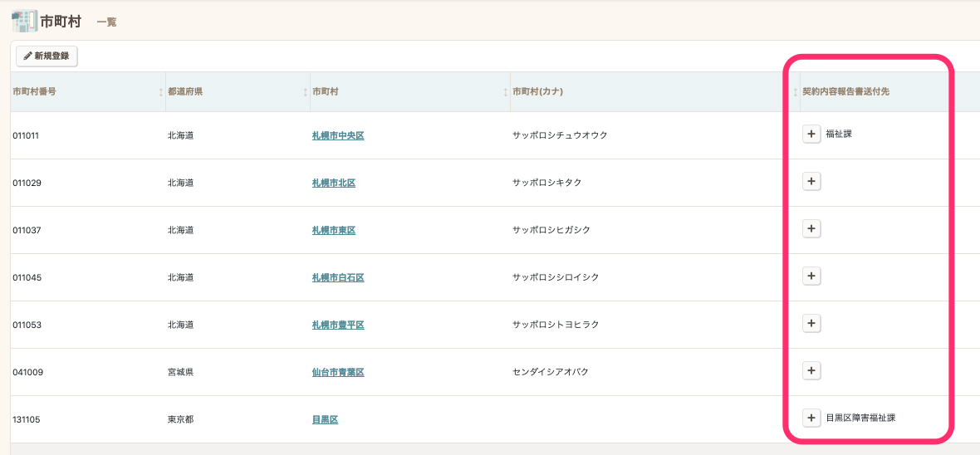Sort table by 市町村(カナ) column
Screen dimensions: 980x455
click(538, 91)
